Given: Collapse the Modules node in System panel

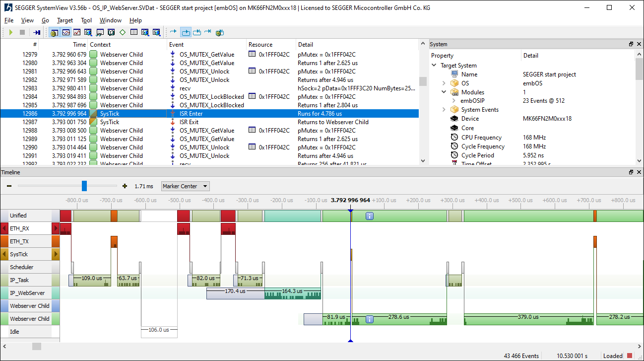Looking at the screenshot, I should point(444,92).
